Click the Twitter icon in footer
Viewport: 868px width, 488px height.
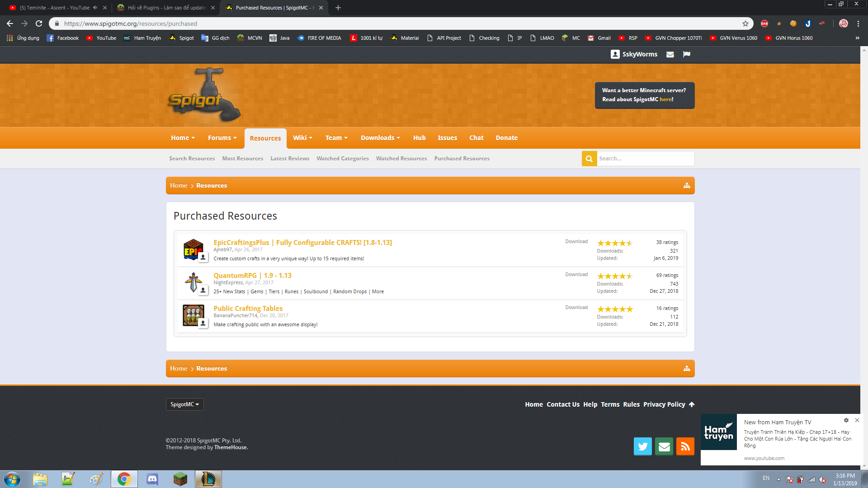[x=642, y=446]
